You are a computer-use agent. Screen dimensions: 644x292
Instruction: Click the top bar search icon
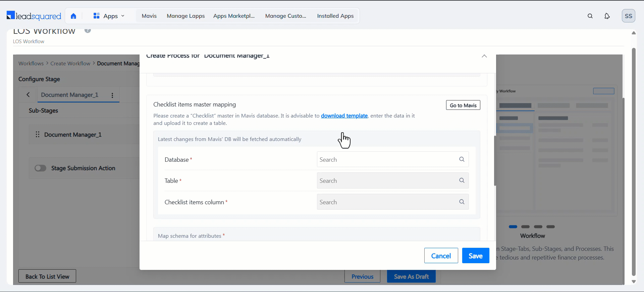pyautogui.click(x=590, y=16)
